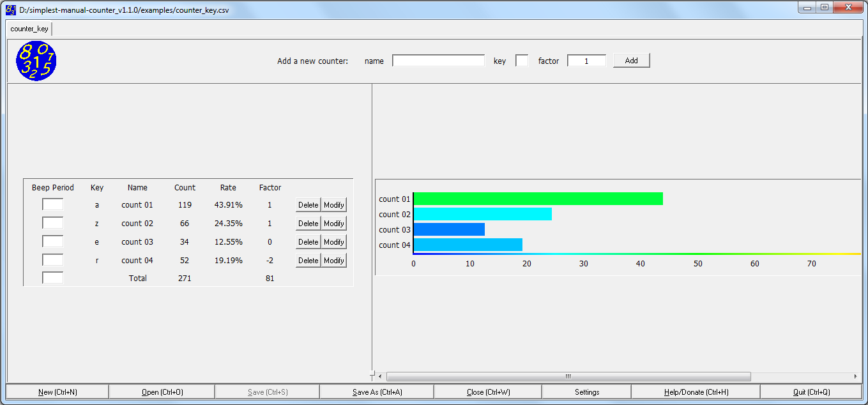Switch to the counter_key tab

point(29,28)
